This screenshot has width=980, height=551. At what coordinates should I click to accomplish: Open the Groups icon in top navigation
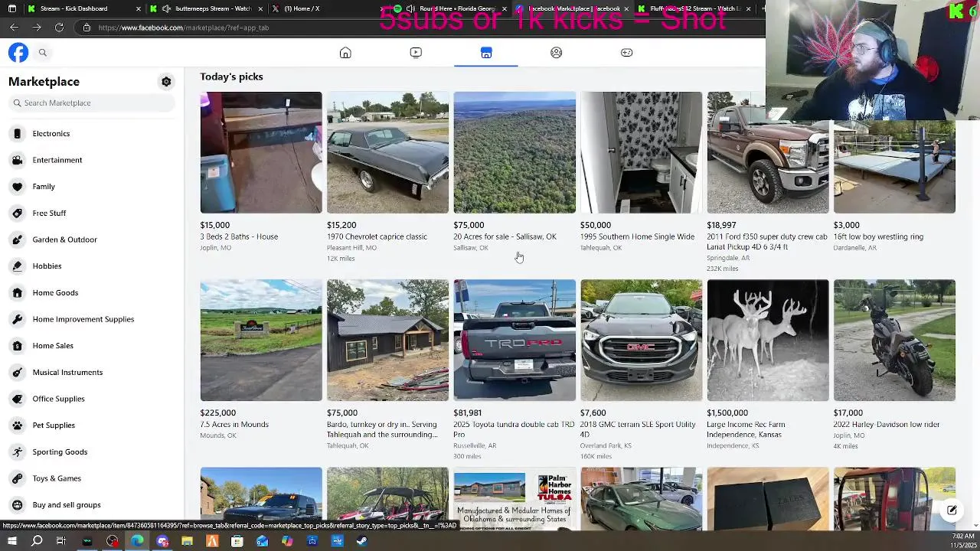pyautogui.click(x=557, y=53)
